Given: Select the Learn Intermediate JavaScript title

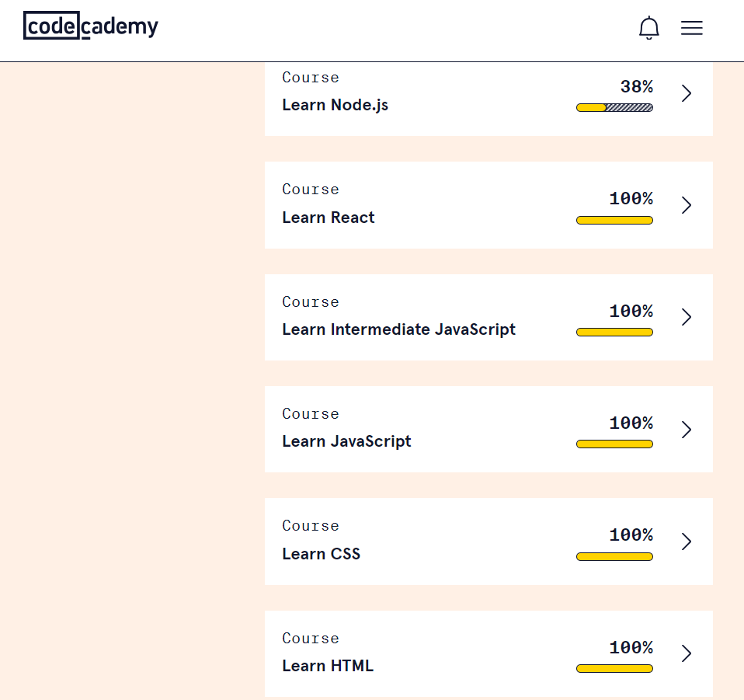Looking at the screenshot, I should (398, 329).
